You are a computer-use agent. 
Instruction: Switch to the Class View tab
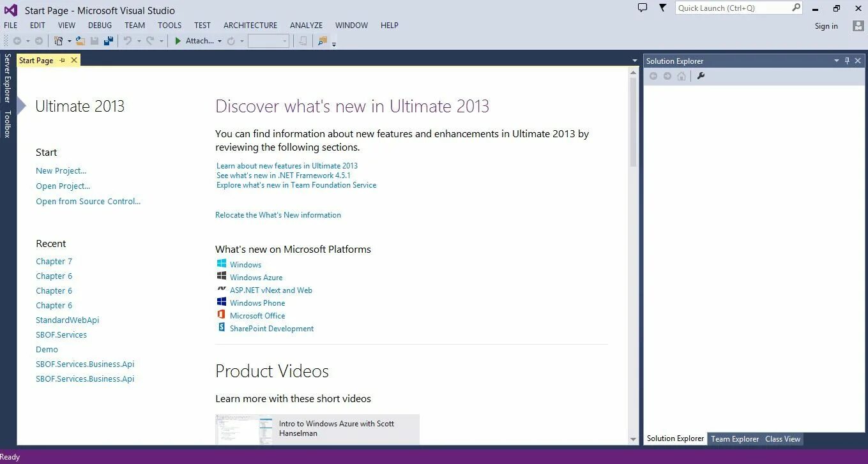(782, 438)
